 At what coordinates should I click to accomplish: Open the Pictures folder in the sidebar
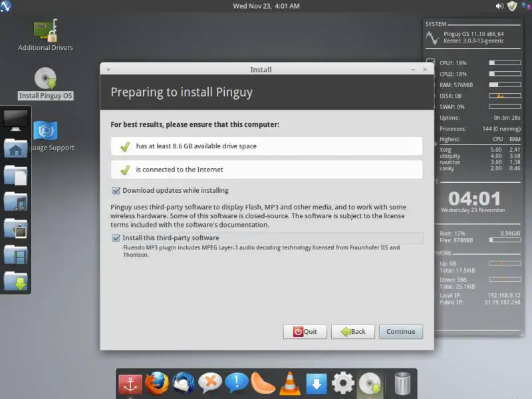click(x=15, y=228)
